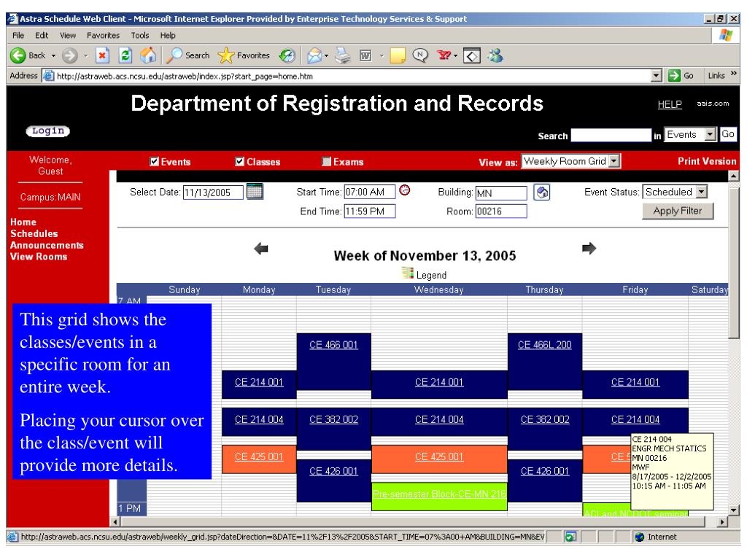Click the Login button

tap(47, 131)
